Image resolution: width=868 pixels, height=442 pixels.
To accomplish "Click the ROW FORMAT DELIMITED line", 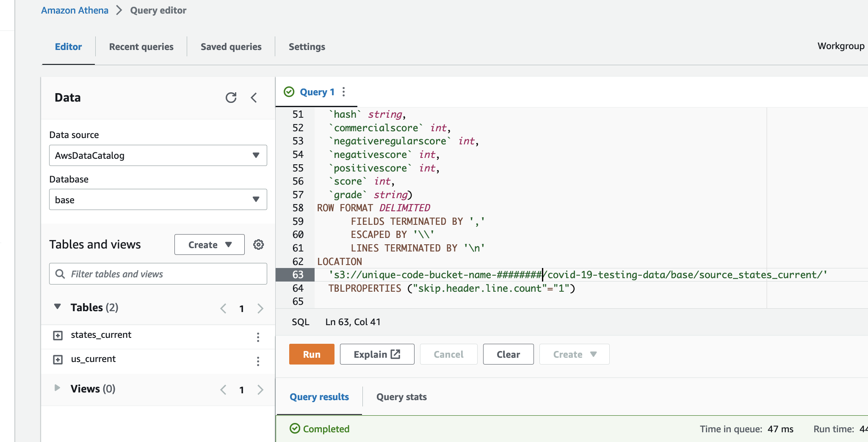I will (373, 208).
